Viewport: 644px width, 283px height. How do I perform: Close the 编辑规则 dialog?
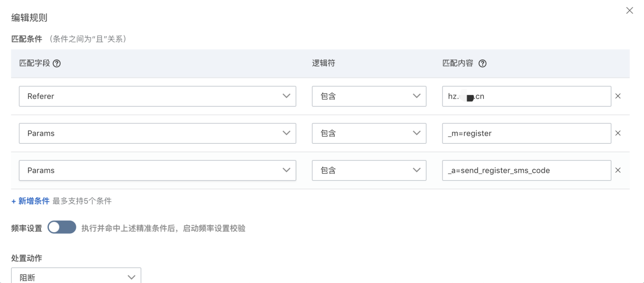pos(630,11)
